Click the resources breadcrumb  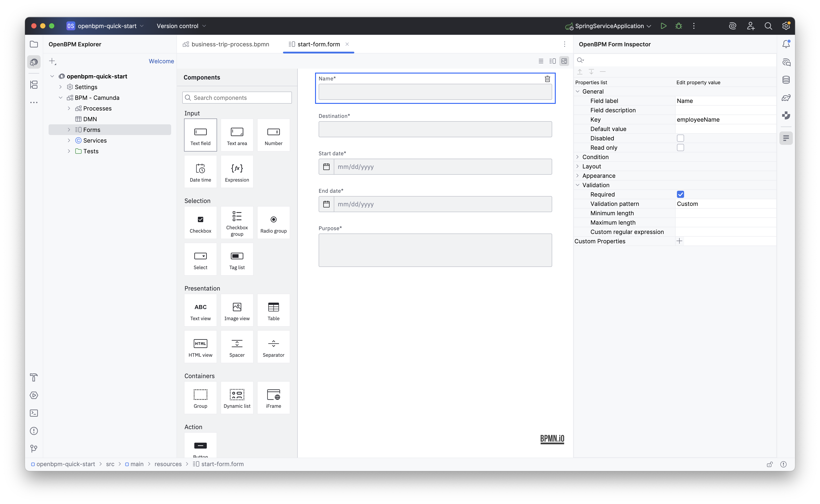click(168, 464)
